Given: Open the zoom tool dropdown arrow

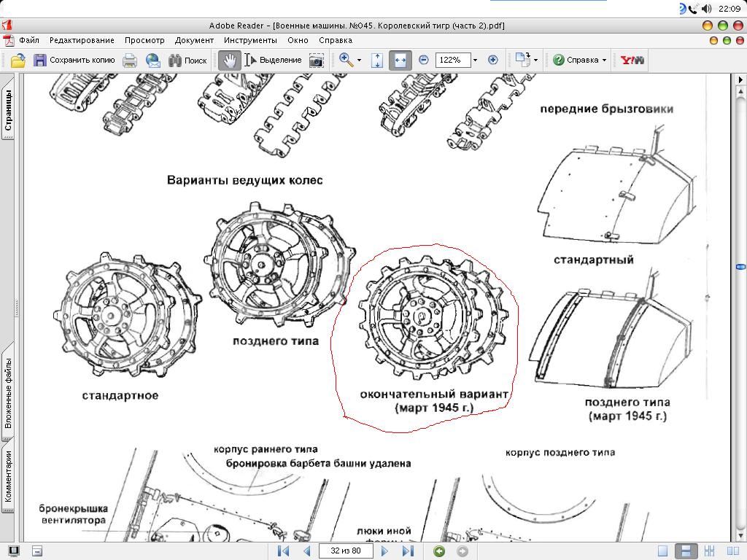Looking at the screenshot, I should [359, 61].
